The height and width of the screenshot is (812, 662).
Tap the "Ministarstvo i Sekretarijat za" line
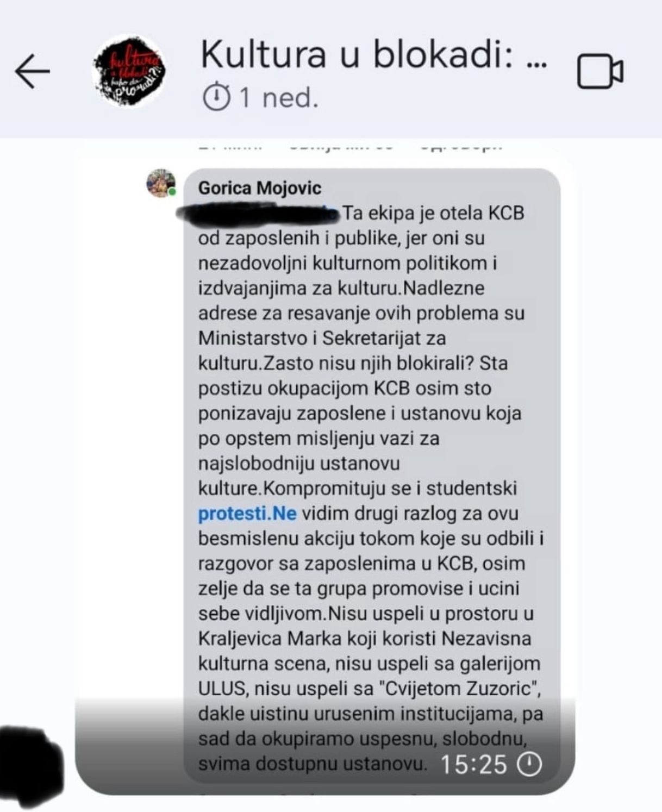[x=322, y=338]
